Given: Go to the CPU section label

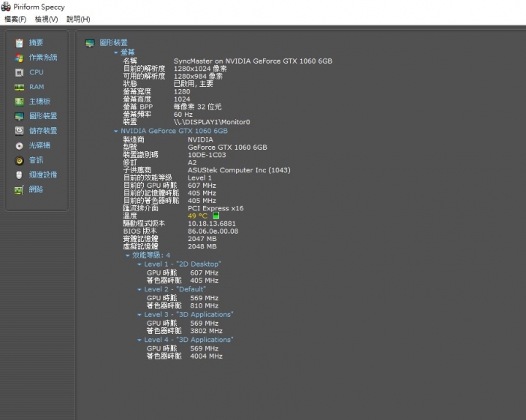Looking at the screenshot, I should 37,72.
